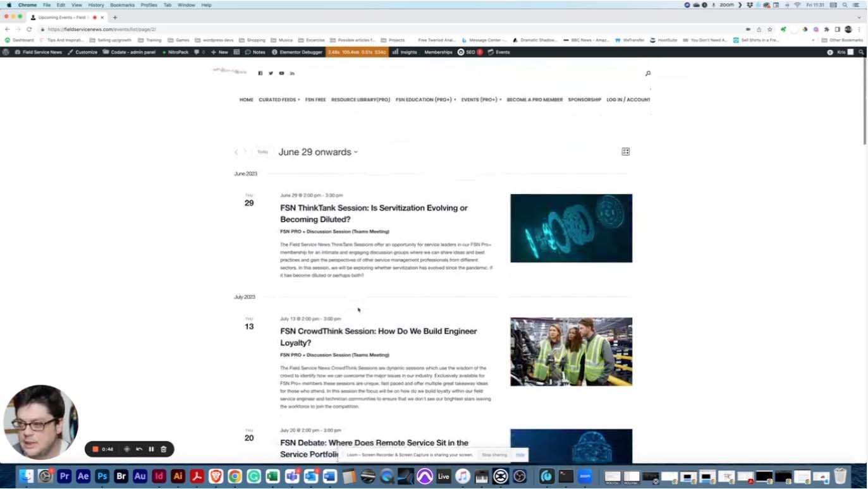
Task: Launch Photoshop from the Dock
Action: (x=102, y=476)
